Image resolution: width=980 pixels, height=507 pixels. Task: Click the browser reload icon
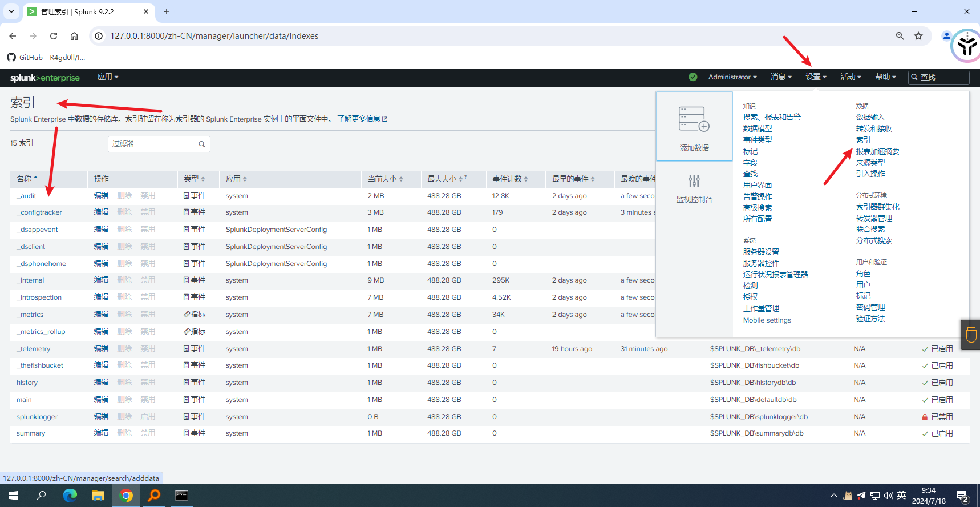54,36
